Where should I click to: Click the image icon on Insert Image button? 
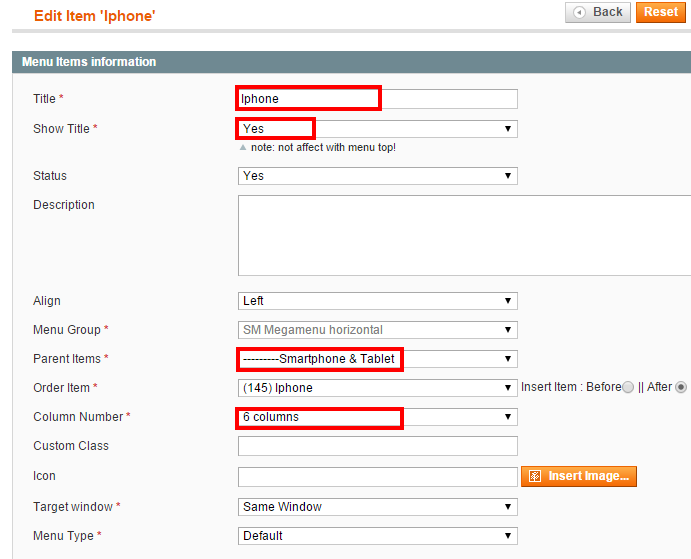pyautogui.click(x=535, y=476)
